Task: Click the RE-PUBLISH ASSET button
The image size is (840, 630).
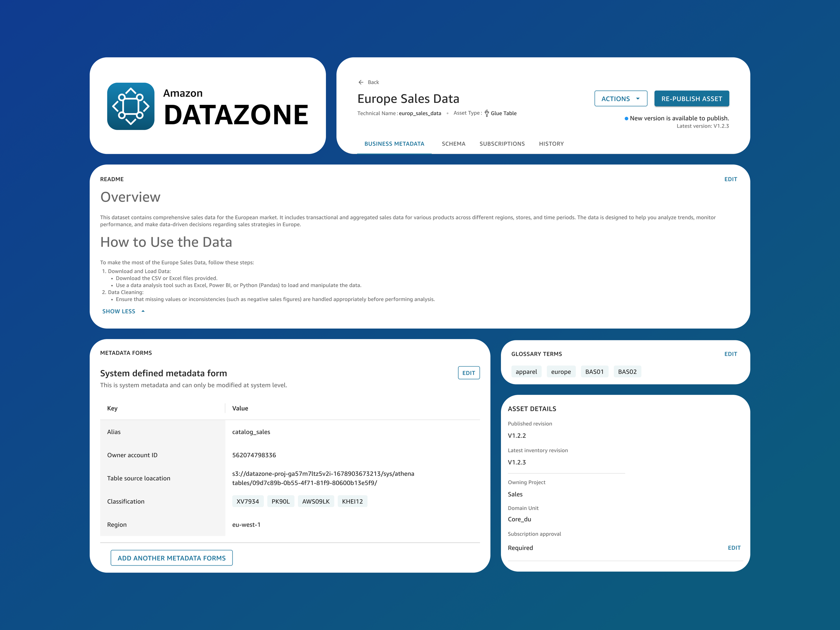Action: pyautogui.click(x=691, y=99)
